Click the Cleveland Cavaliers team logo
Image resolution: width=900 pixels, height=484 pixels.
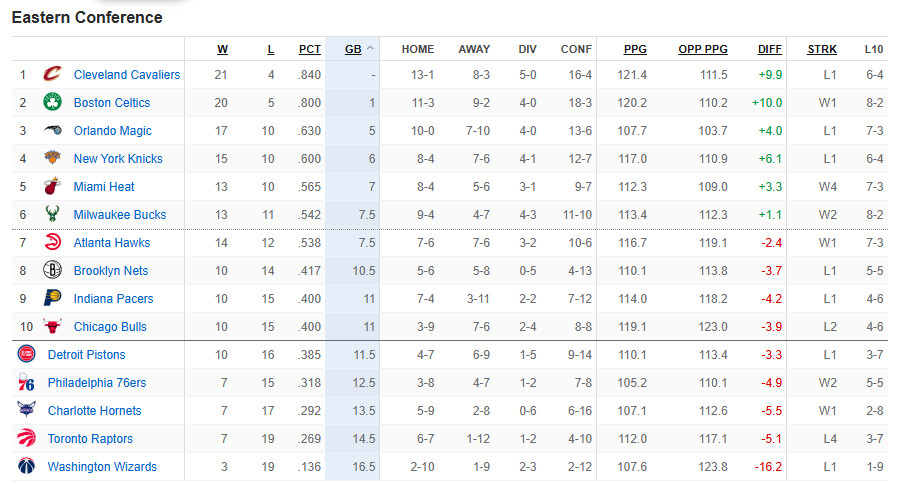point(52,74)
